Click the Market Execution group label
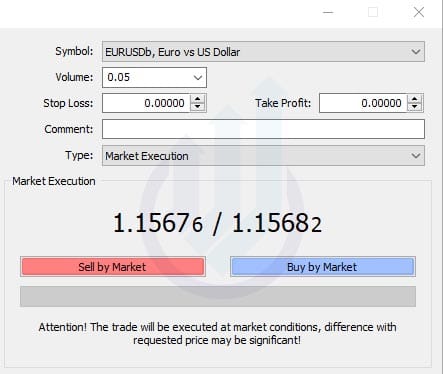 (54, 181)
